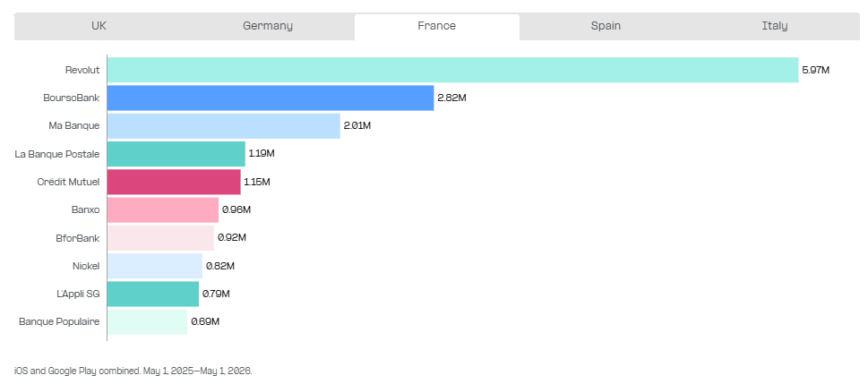The width and height of the screenshot is (868, 384).
Task: Click the Revolut bar in the chart
Action: pyautogui.click(x=453, y=70)
